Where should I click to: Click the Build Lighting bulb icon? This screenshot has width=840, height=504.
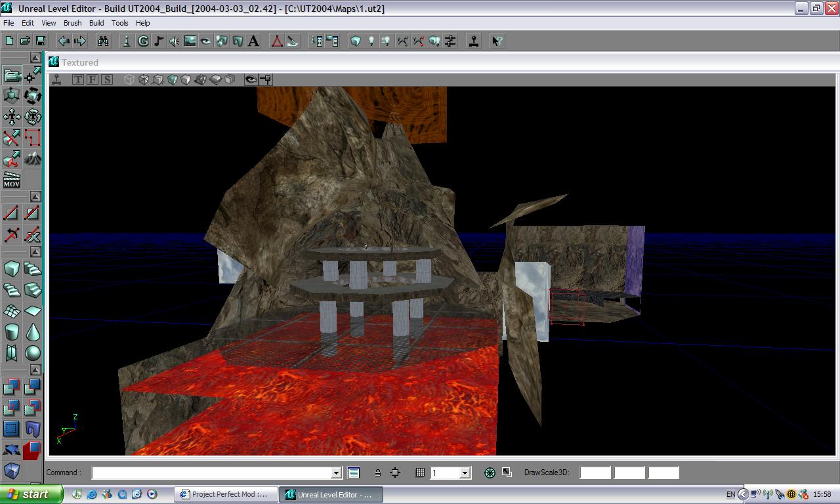click(x=371, y=41)
